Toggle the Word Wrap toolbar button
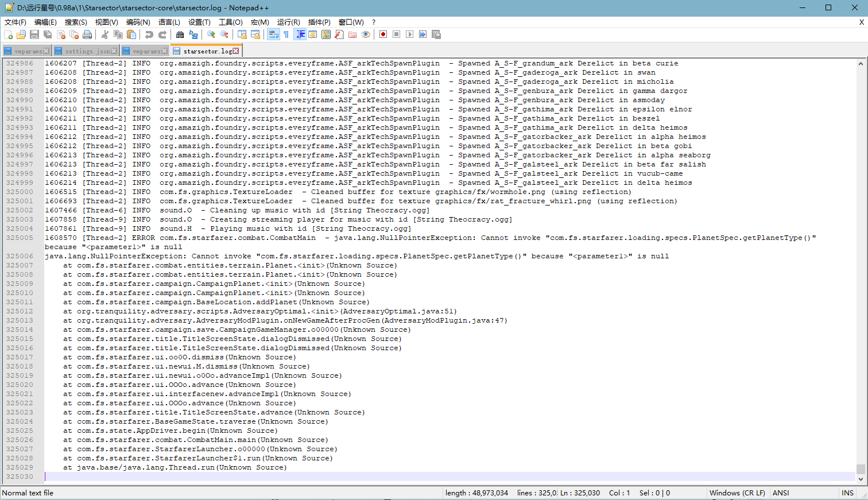This screenshot has width=868, height=500. click(x=273, y=34)
